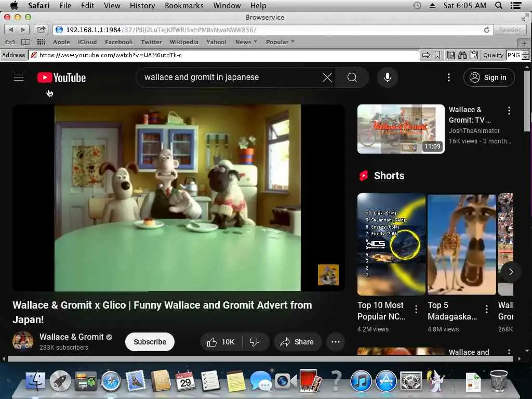This screenshot has height=399, width=532.
Task: Open Browservice clipboard icon
Action: click(474, 55)
